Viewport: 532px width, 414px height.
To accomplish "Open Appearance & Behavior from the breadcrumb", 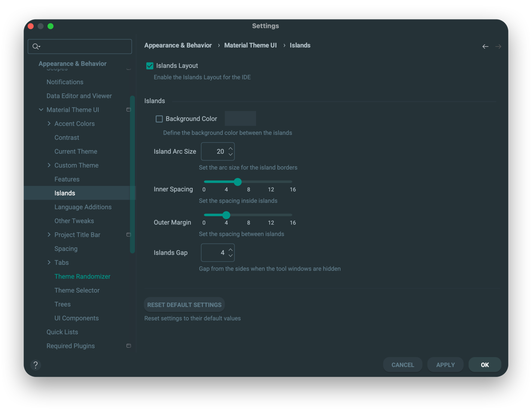I will pos(178,45).
